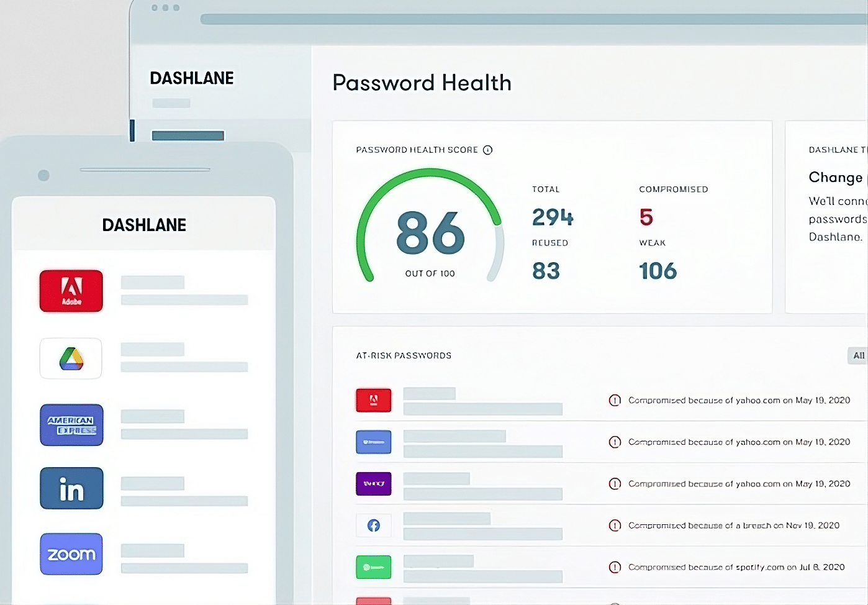Click the DASHLANE logo in desktop sidebar

192,78
